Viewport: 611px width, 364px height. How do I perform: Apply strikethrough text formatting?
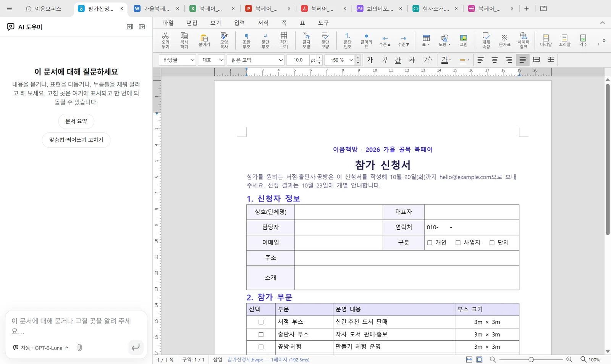[412, 60]
